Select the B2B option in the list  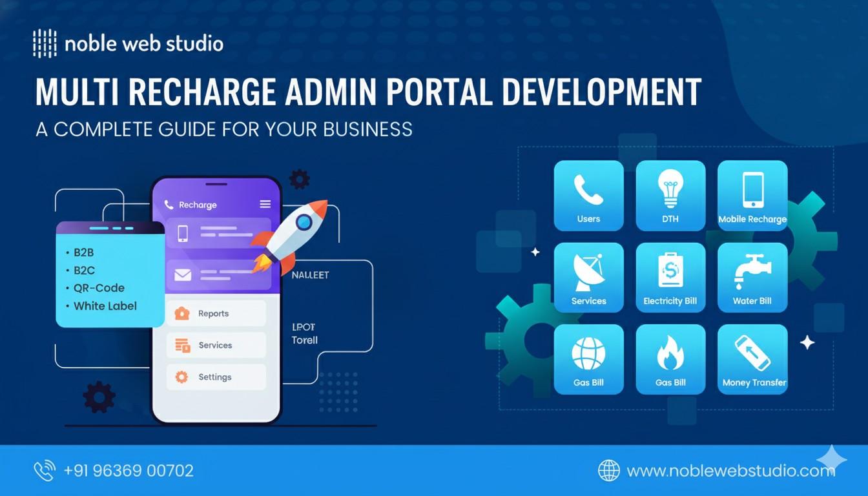[82, 252]
